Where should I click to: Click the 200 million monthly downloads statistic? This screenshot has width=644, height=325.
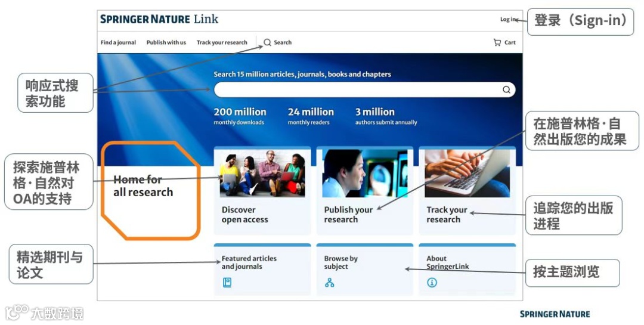[x=240, y=116]
